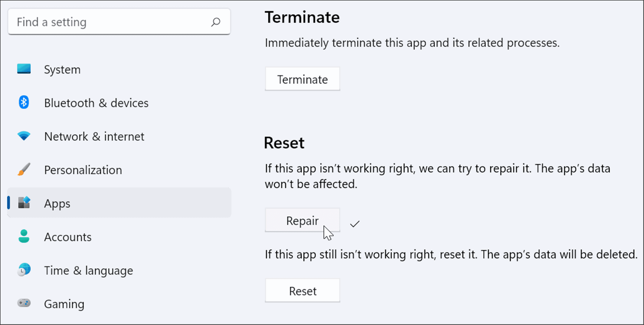644x325 pixels.
Task: Navigate to Network & internet
Action: click(x=94, y=136)
